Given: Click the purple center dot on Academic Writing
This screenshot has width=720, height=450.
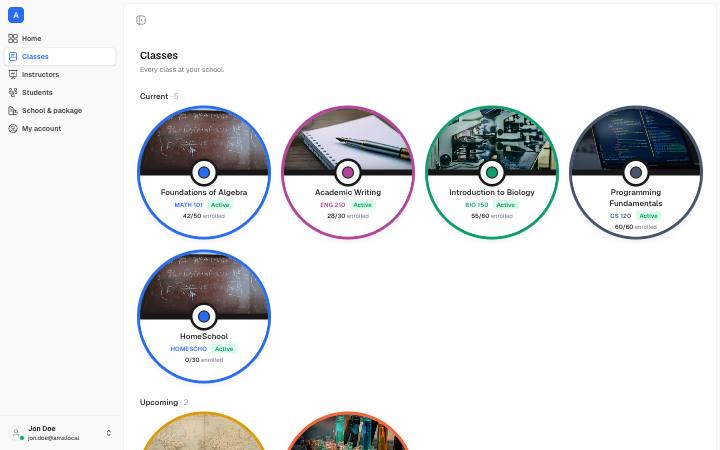Looking at the screenshot, I should [348, 172].
